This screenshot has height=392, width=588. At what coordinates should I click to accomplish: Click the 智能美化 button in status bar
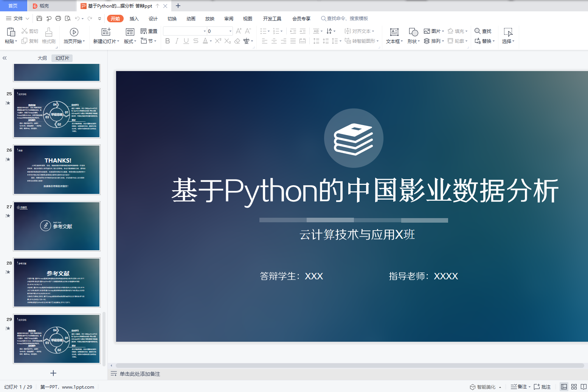pyautogui.click(x=486, y=387)
